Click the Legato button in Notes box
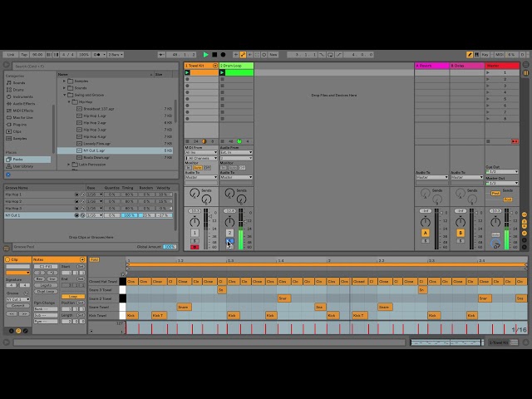Image resolution: width=532 pixels, height=399 pixels. pyautogui.click(x=46, y=285)
